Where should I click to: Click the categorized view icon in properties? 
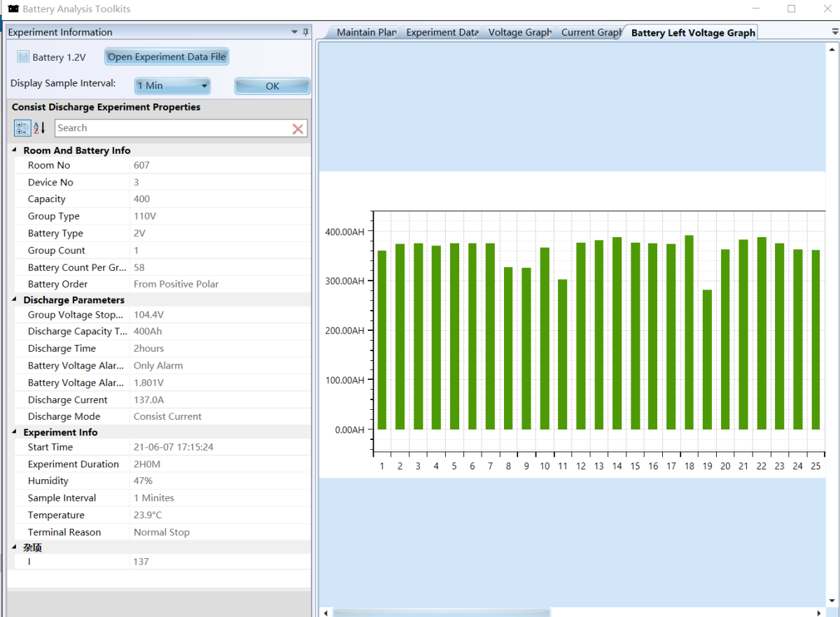tap(22, 128)
